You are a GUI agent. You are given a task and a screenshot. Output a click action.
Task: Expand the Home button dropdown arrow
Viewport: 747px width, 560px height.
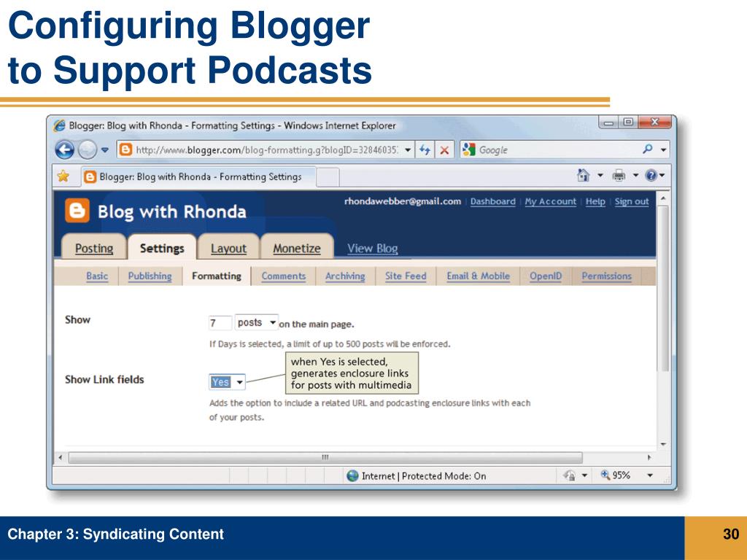[600, 176]
